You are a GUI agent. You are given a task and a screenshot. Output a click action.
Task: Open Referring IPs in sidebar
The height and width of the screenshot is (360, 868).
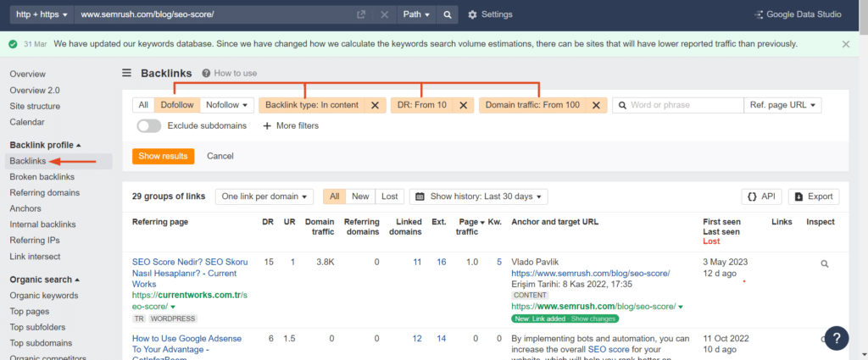click(x=35, y=241)
